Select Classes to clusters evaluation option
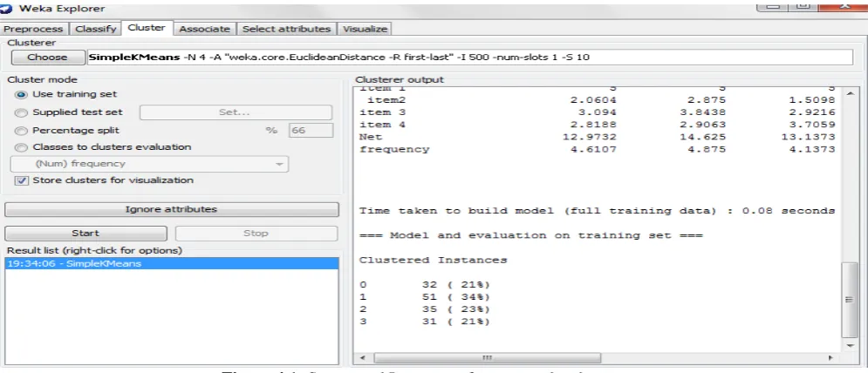Image resolution: width=868 pixels, height=373 pixels. point(21,147)
